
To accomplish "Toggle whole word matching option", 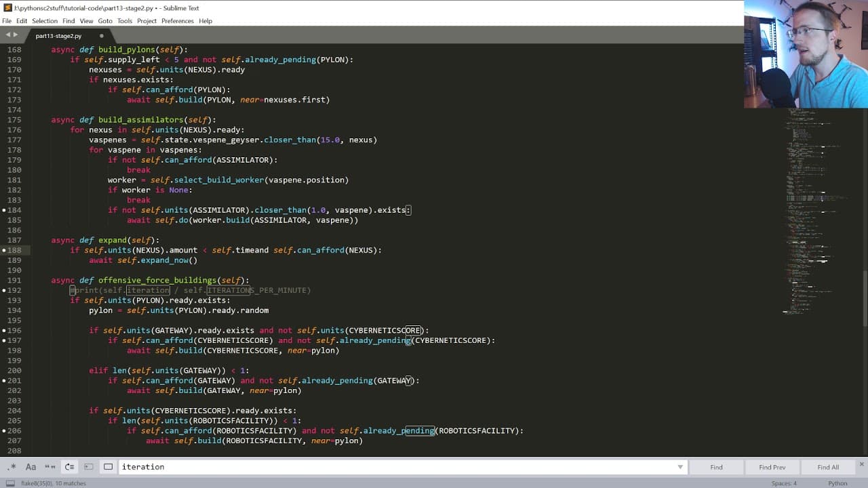I will coord(50,467).
